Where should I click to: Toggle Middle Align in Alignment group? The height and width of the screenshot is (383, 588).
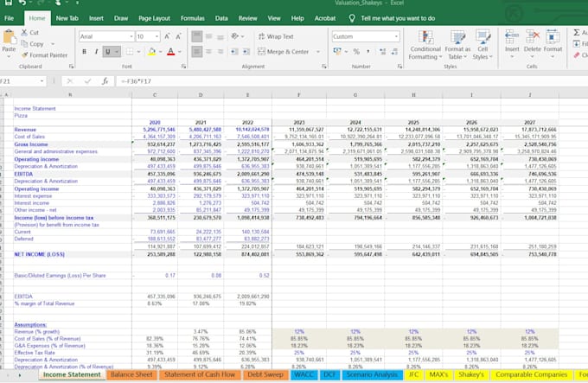209,36
